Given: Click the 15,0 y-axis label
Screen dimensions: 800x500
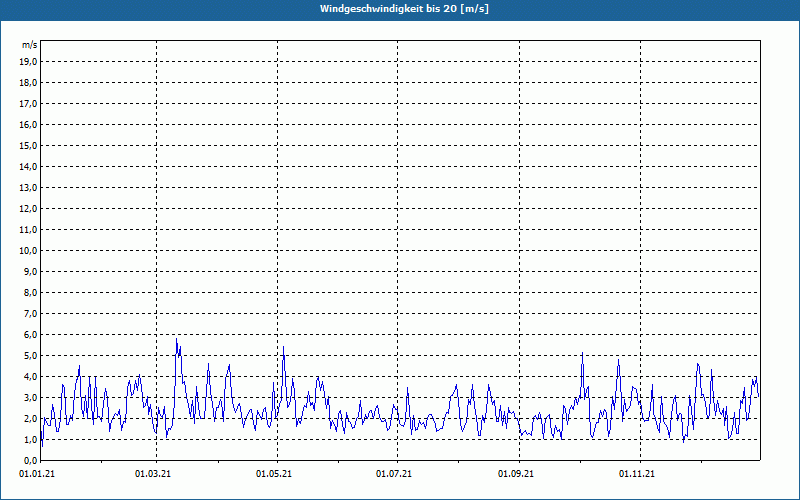Looking at the screenshot, I should 29,146.
